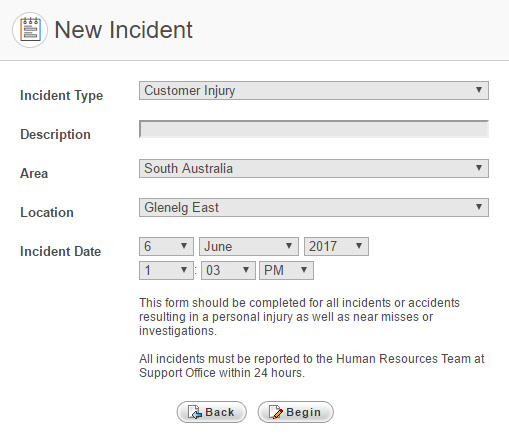Click the Back button

212,412
